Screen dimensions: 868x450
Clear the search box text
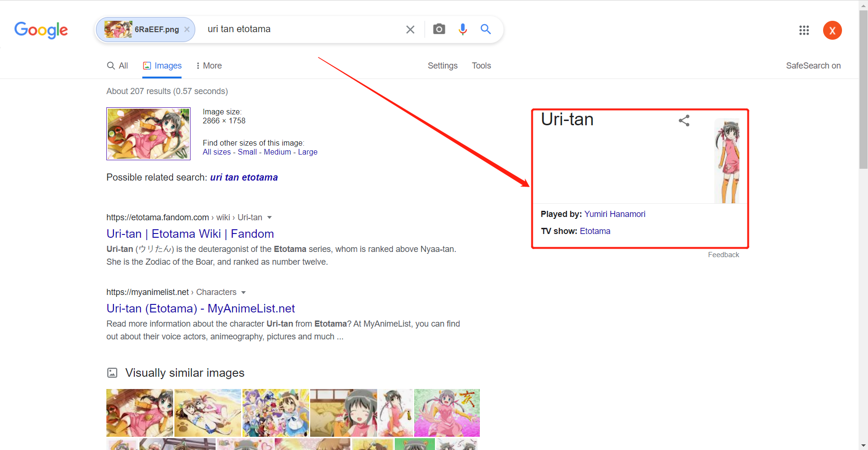coord(410,29)
